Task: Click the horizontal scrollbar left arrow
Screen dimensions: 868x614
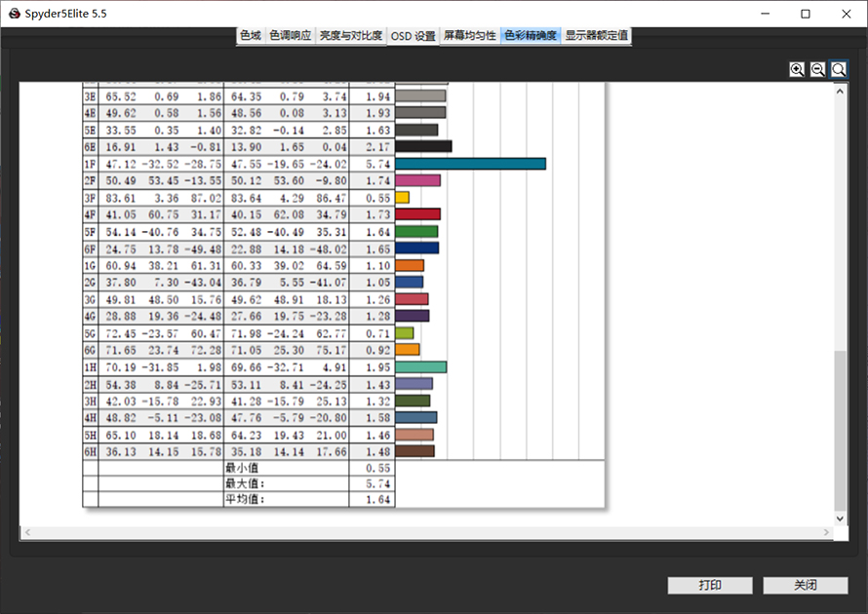Action: [x=26, y=533]
